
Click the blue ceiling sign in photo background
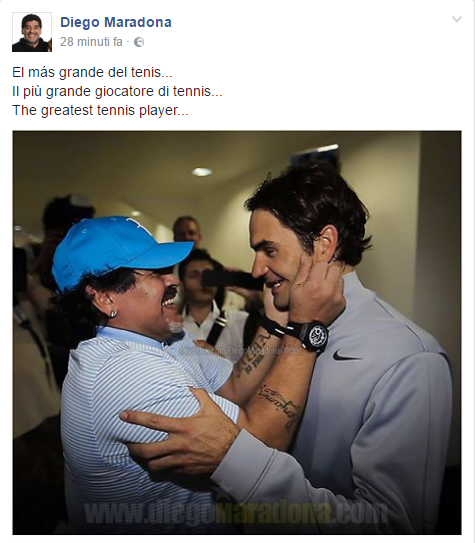pyautogui.click(x=315, y=154)
